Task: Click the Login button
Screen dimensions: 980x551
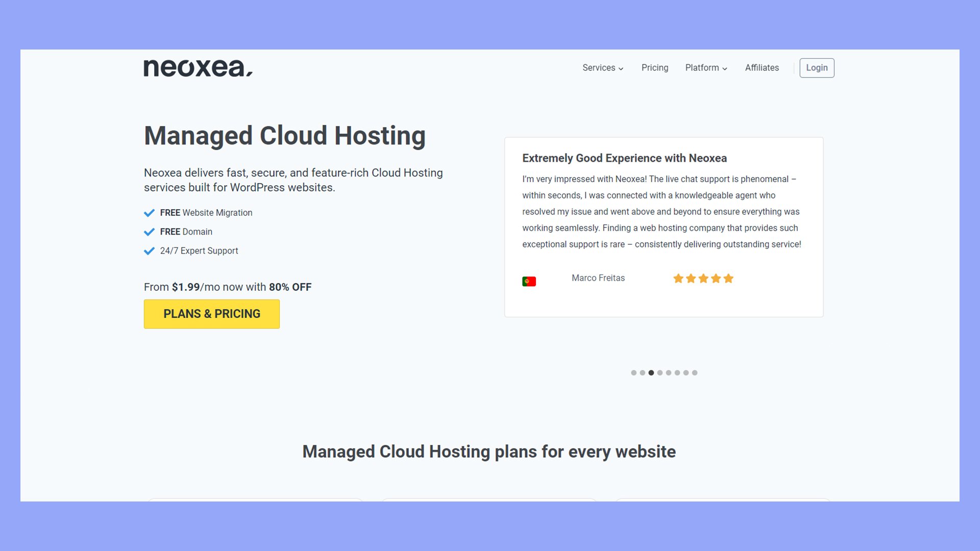Action: point(817,68)
